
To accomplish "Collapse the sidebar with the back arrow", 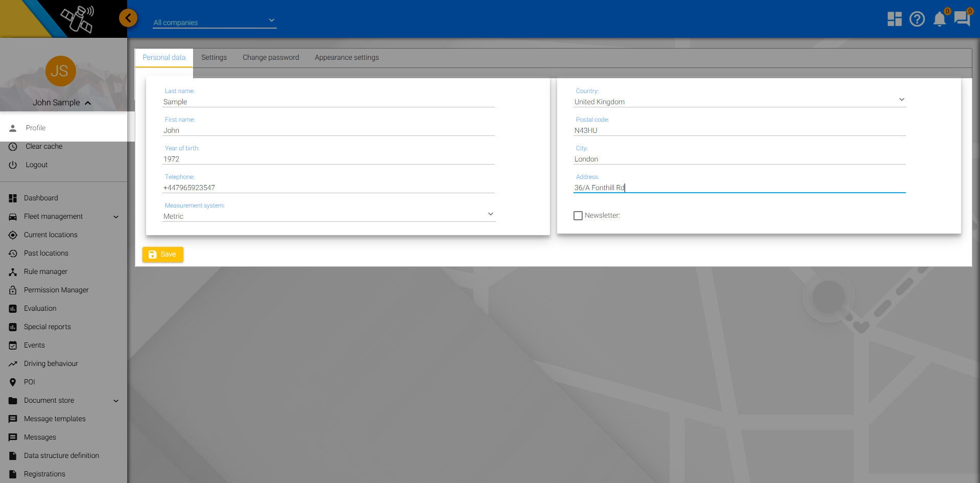I will pyautogui.click(x=128, y=18).
